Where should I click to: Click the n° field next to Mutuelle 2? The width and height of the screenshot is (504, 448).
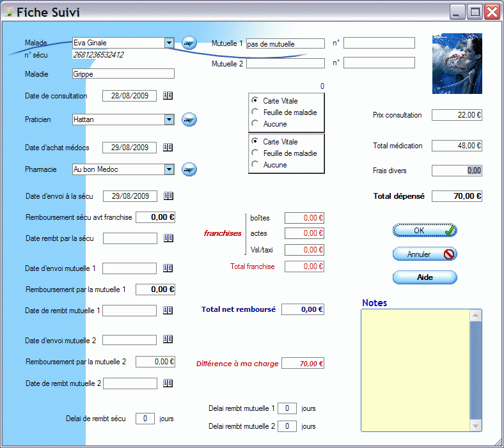coord(379,63)
